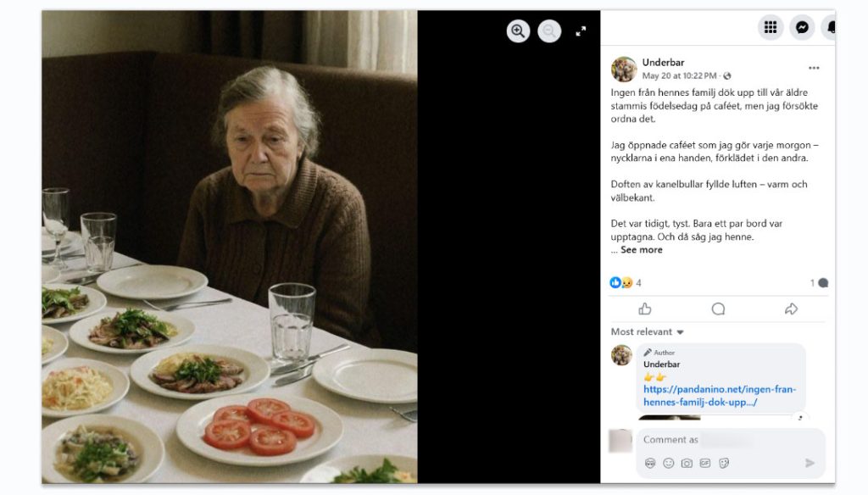Expand post text with See more

tap(641, 250)
